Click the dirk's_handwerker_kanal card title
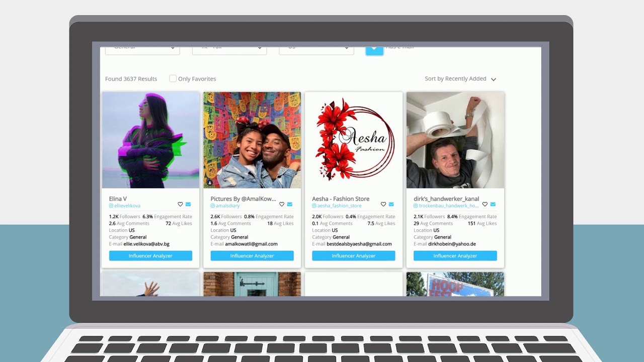 point(446,199)
